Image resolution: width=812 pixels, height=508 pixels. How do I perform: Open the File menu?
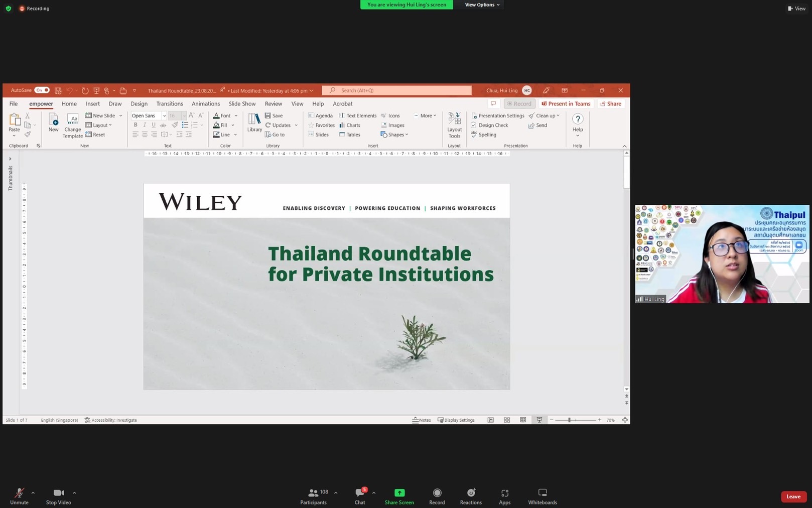[14, 104]
